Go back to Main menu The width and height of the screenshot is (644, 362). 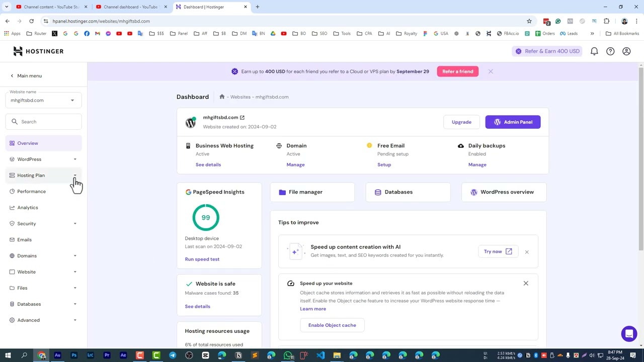(x=26, y=76)
